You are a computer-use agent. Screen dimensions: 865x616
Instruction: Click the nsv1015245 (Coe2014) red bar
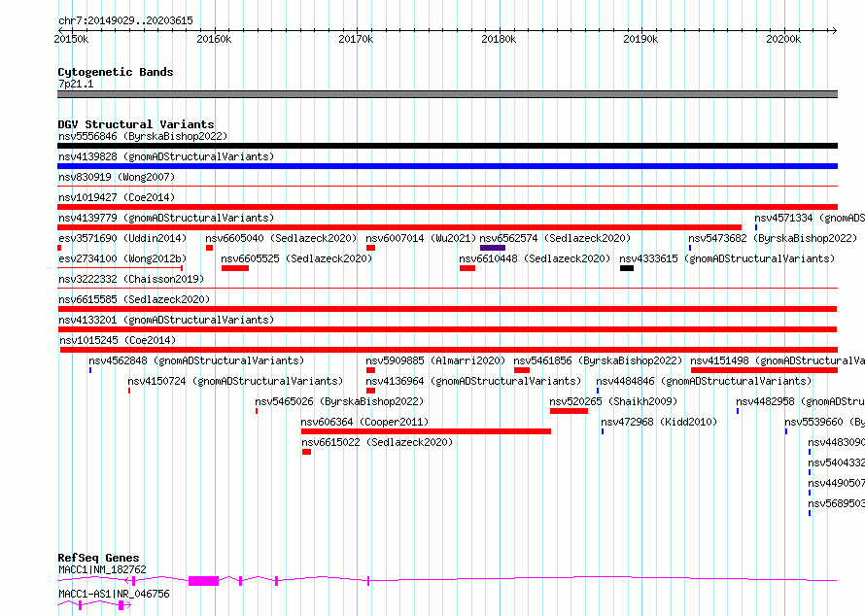tap(448, 350)
